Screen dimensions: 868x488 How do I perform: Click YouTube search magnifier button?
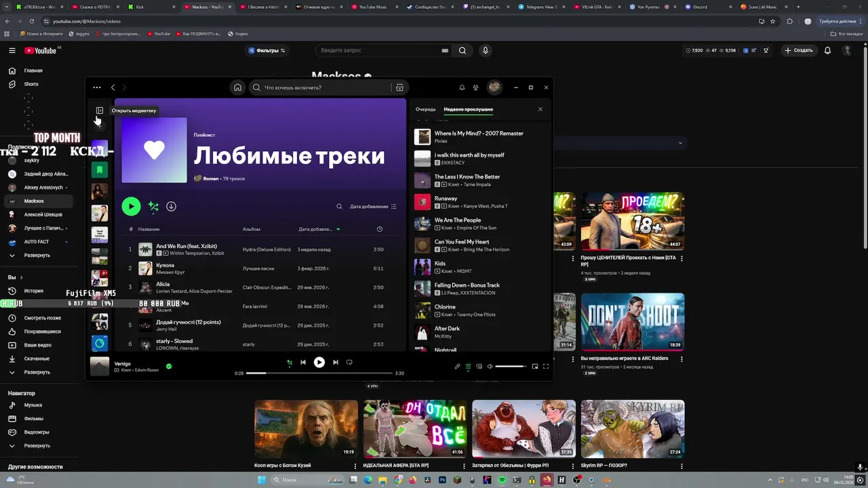coord(462,50)
